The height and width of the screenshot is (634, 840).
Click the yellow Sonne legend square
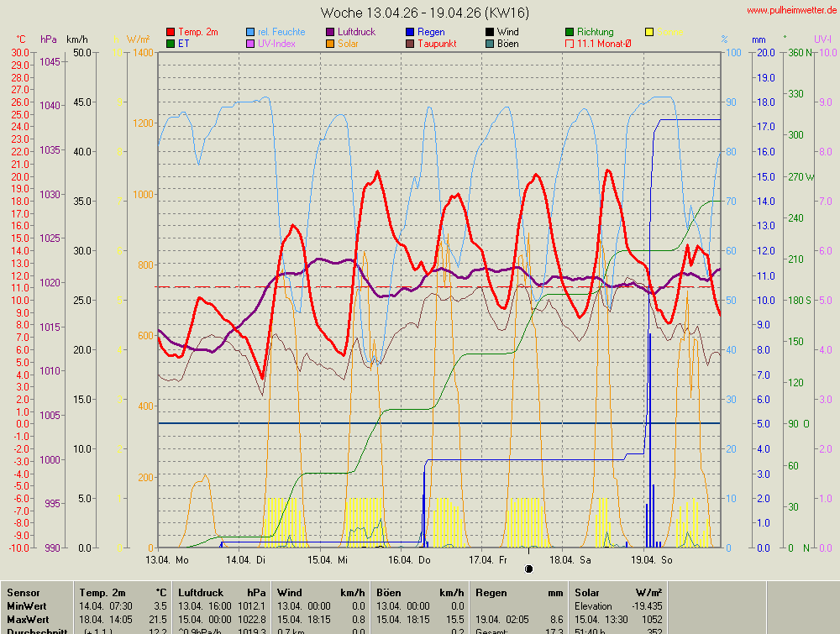[650, 32]
